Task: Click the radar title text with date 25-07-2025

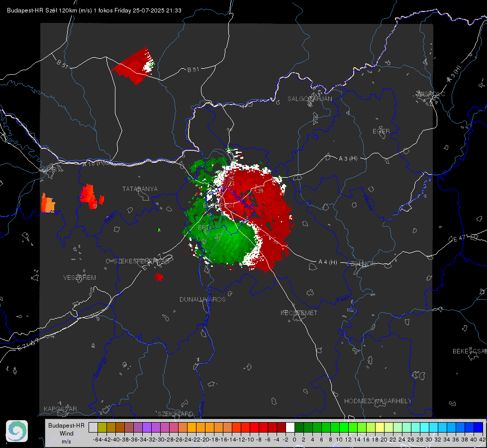Action: coord(94,10)
